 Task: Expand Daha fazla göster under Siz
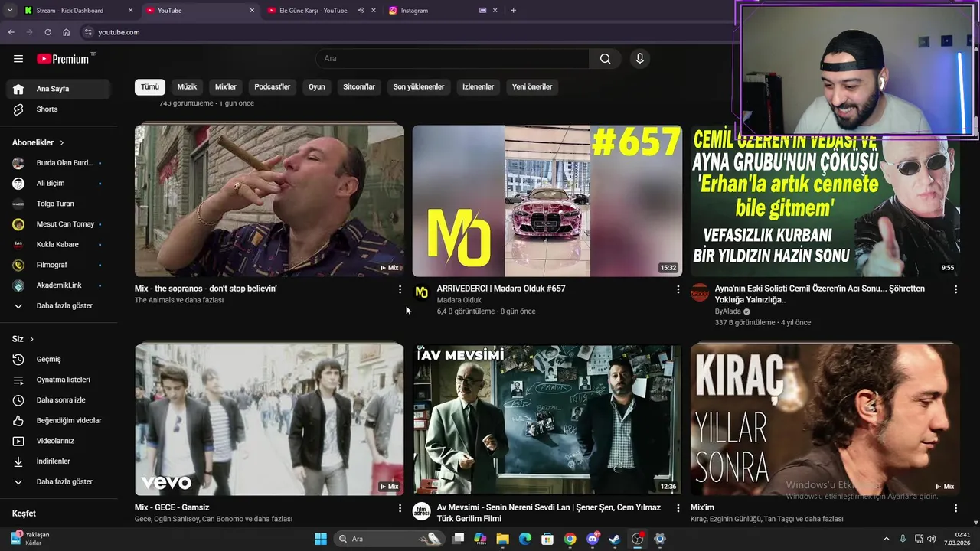coord(59,482)
